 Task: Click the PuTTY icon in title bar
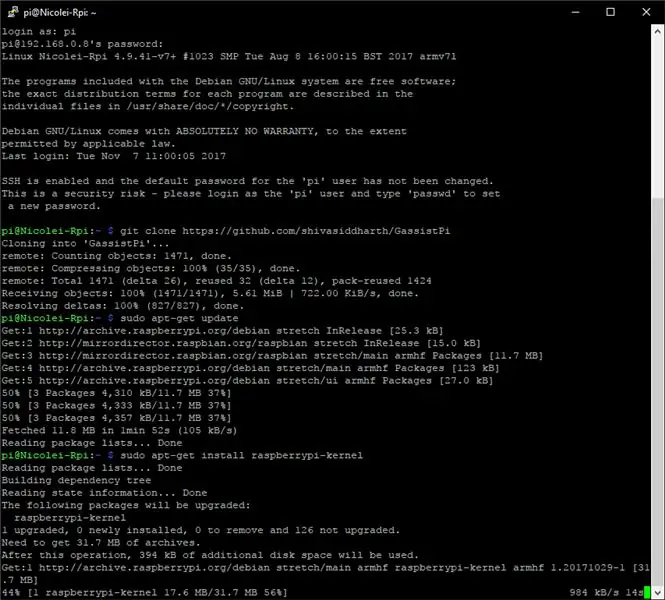13,12
